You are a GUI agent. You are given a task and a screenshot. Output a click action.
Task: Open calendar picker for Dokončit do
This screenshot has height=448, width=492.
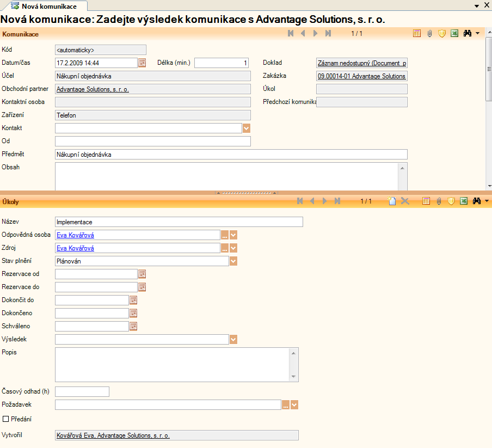coord(133,300)
